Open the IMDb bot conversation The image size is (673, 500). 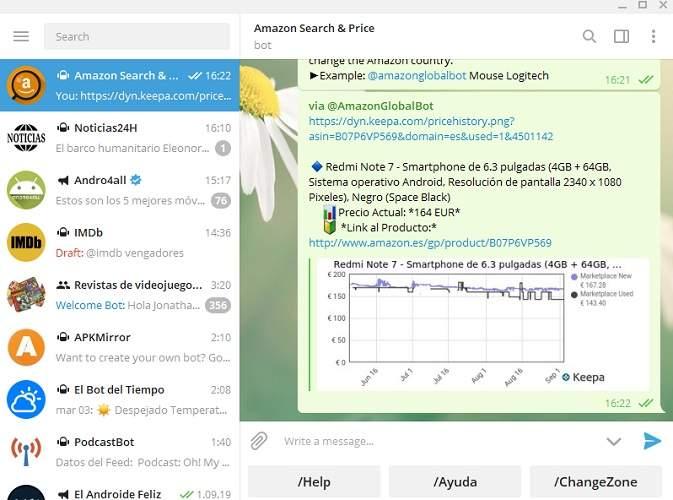click(x=120, y=242)
